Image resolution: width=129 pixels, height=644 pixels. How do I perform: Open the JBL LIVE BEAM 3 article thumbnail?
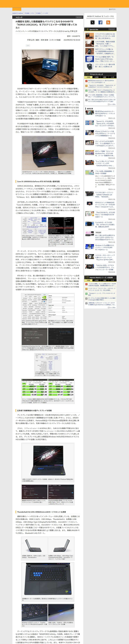coord(89,36)
